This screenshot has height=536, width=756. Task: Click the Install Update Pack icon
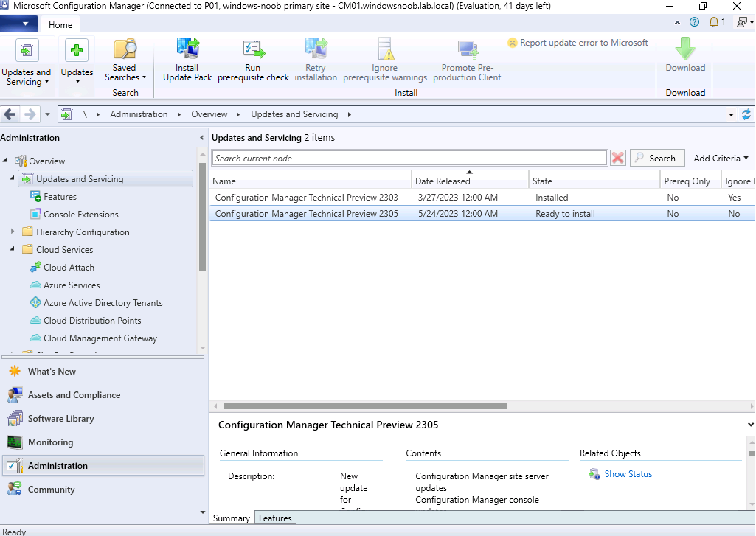coord(187,49)
